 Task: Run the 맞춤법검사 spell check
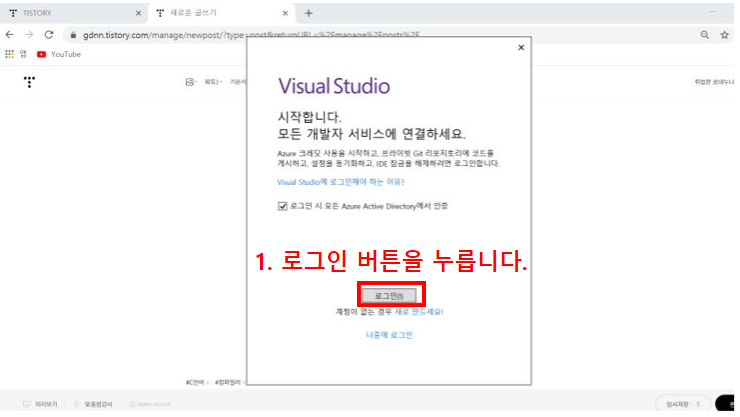(93, 404)
